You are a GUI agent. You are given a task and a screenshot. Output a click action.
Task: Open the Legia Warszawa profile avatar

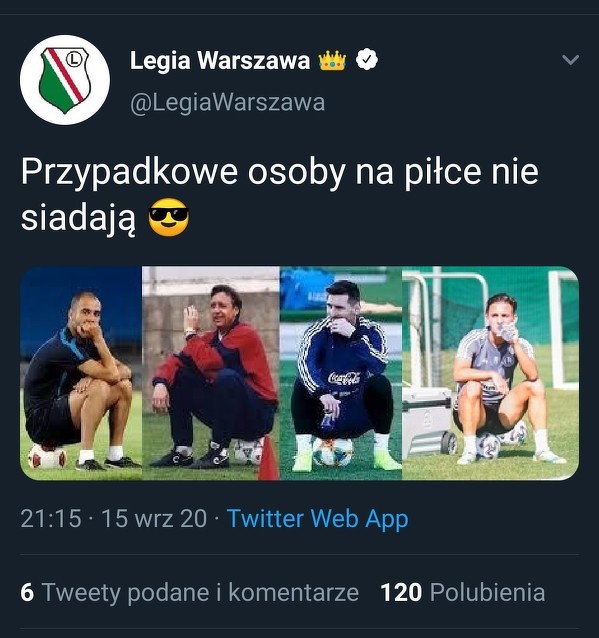pyautogui.click(x=65, y=80)
